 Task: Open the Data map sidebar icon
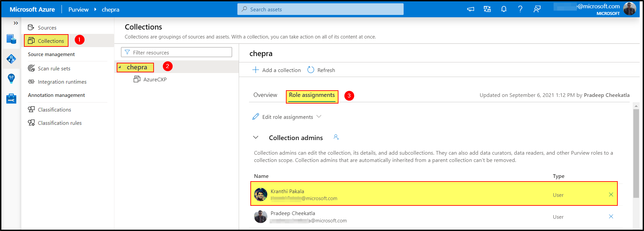[11, 59]
